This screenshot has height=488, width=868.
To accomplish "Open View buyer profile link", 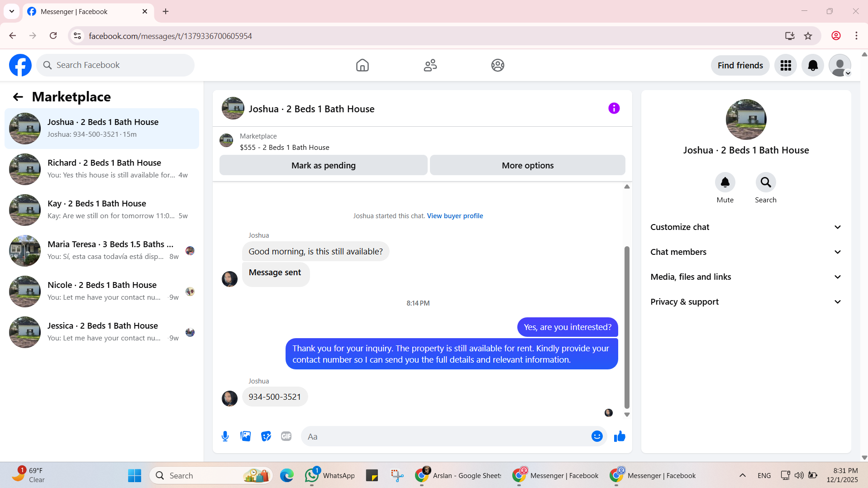I will pos(455,216).
